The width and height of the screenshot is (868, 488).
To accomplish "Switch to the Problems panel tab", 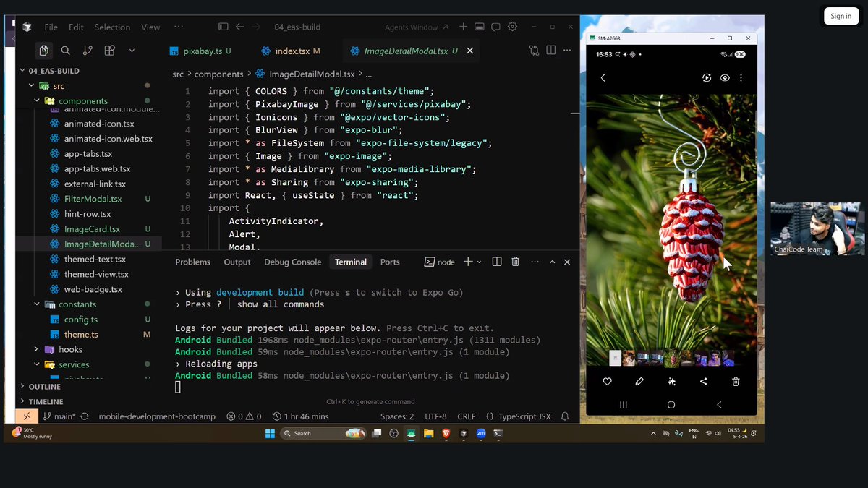I will coord(192,262).
